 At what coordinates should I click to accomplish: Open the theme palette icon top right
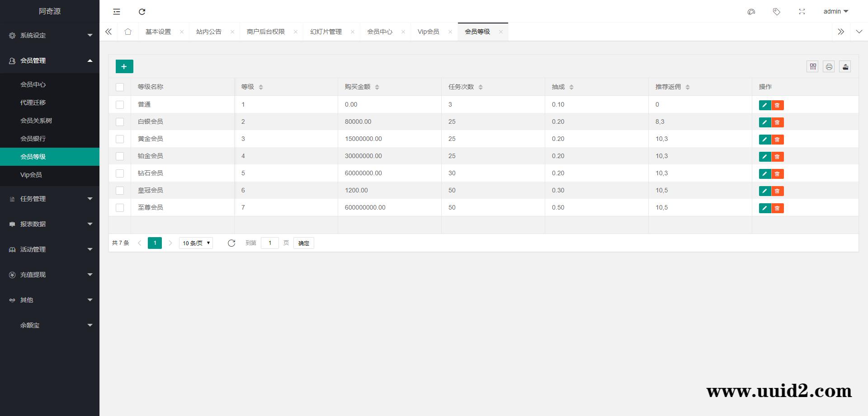751,12
